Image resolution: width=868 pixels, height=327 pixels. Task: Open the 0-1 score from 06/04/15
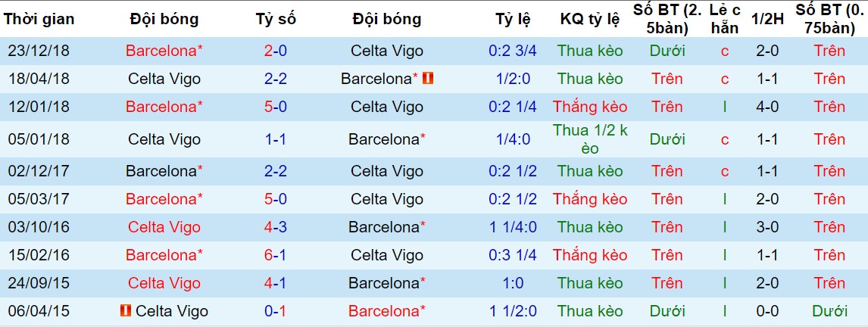pyautogui.click(x=276, y=312)
